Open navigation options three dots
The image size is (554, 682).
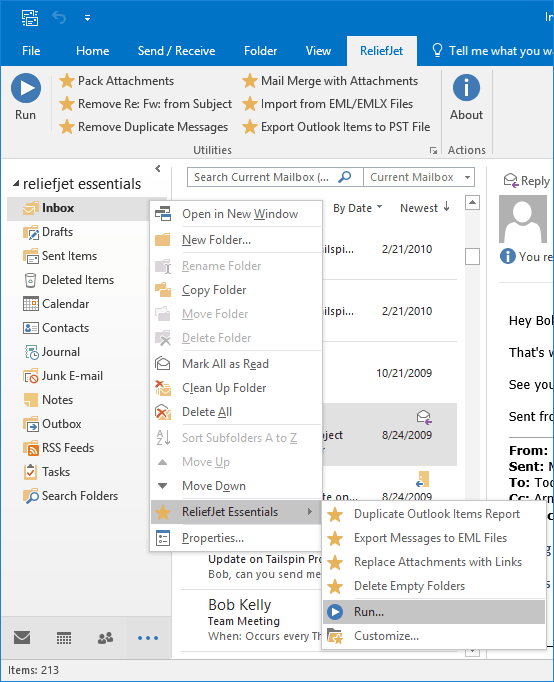coord(148,638)
